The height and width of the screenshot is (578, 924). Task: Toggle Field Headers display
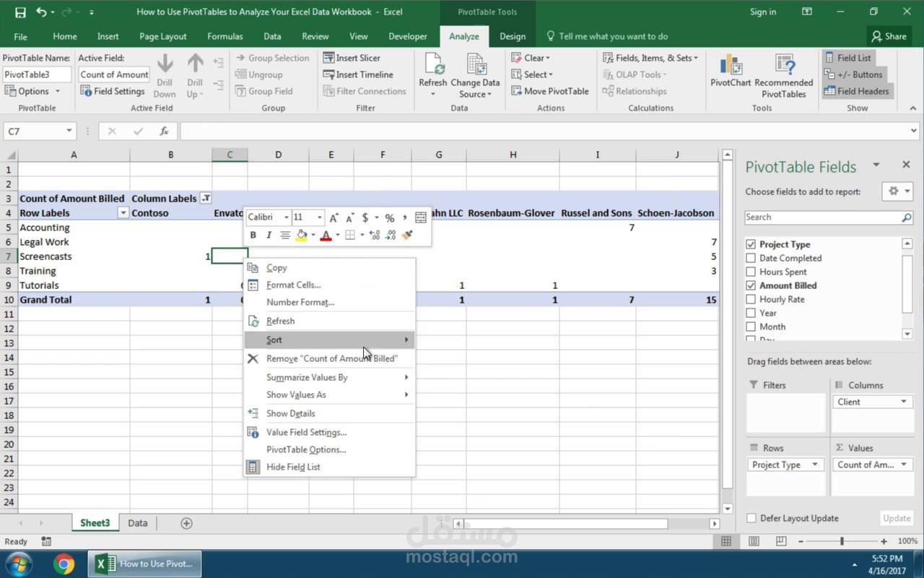point(856,91)
